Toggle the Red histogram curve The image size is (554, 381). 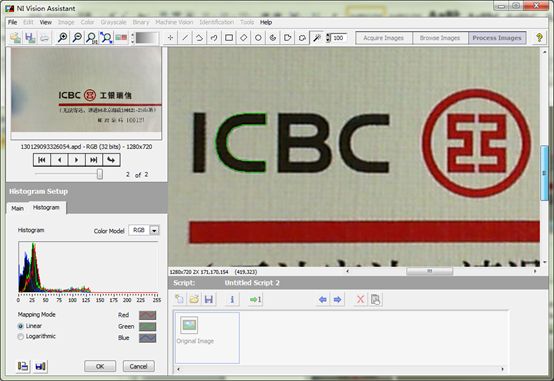[147, 315]
